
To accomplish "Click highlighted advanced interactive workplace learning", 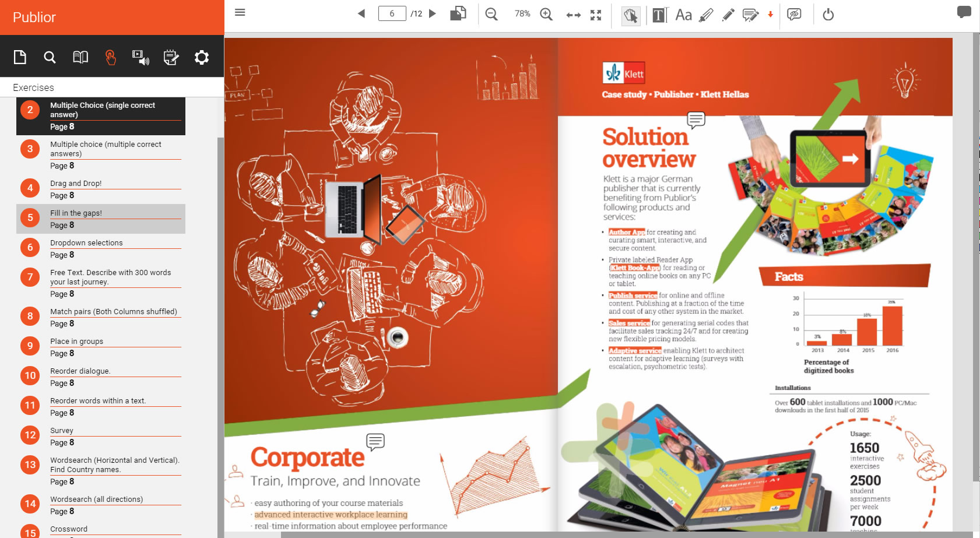I will click(331, 515).
